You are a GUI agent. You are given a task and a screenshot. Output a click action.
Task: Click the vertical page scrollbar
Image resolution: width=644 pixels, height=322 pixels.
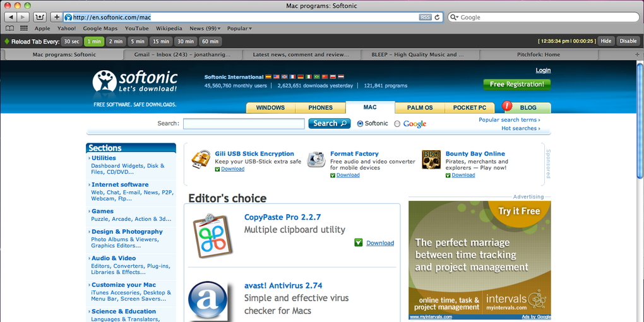[x=640, y=120]
